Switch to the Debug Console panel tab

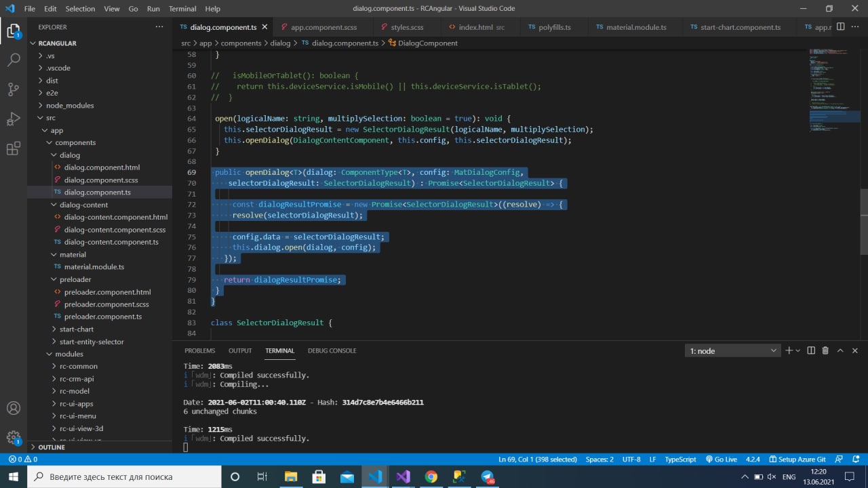[332, 350]
